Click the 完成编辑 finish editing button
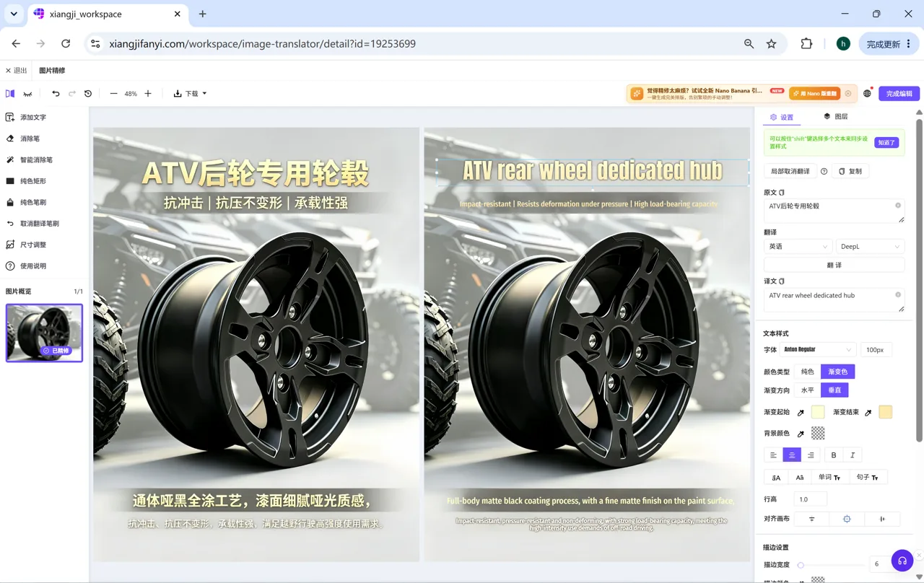924x583 pixels. point(899,94)
